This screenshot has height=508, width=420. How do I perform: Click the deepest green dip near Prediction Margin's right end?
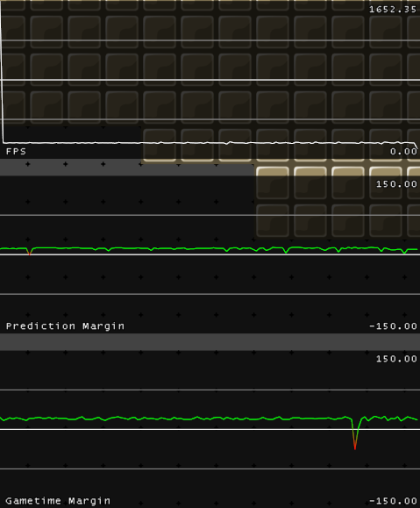[x=404, y=253]
